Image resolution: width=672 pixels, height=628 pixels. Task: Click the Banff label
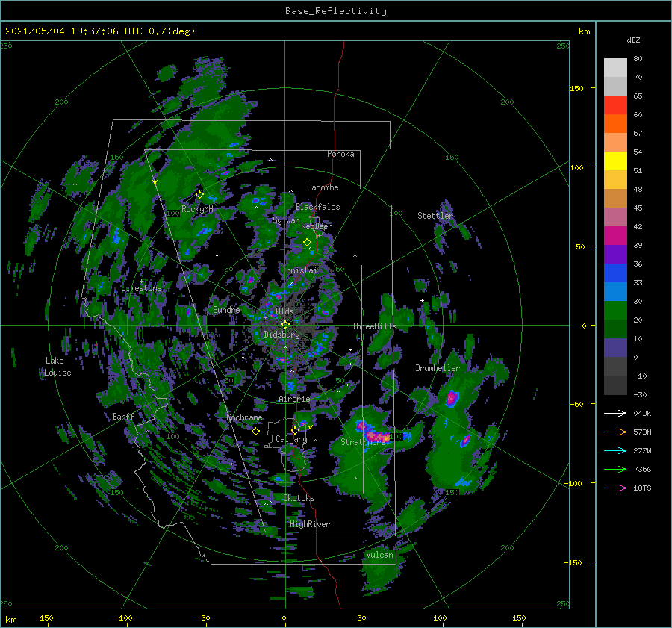click(123, 416)
